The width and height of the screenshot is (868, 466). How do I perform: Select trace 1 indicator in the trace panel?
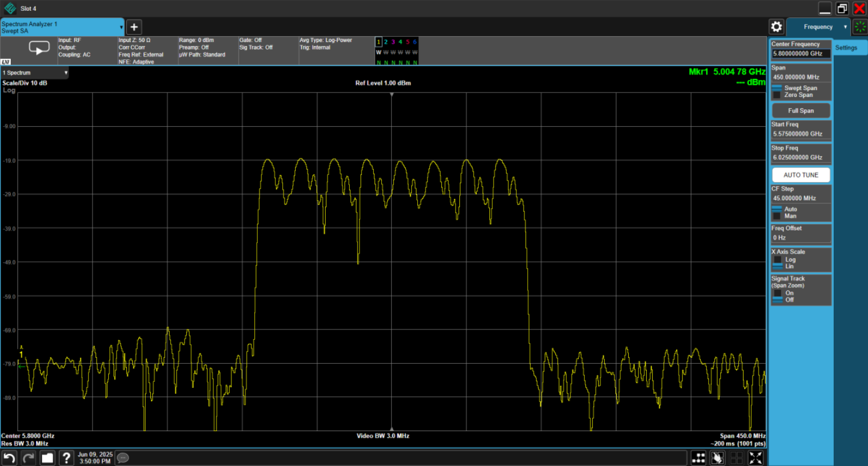379,41
